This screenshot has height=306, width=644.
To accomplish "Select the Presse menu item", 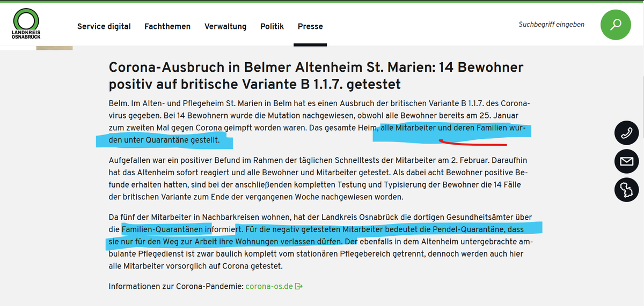I will tap(310, 26).
